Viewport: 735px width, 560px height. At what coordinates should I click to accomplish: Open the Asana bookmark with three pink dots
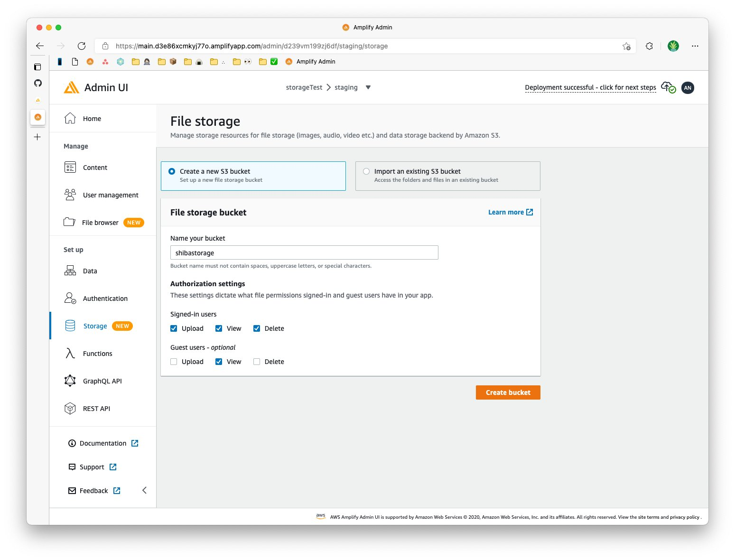pyautogui.click(x=105, y=62)
